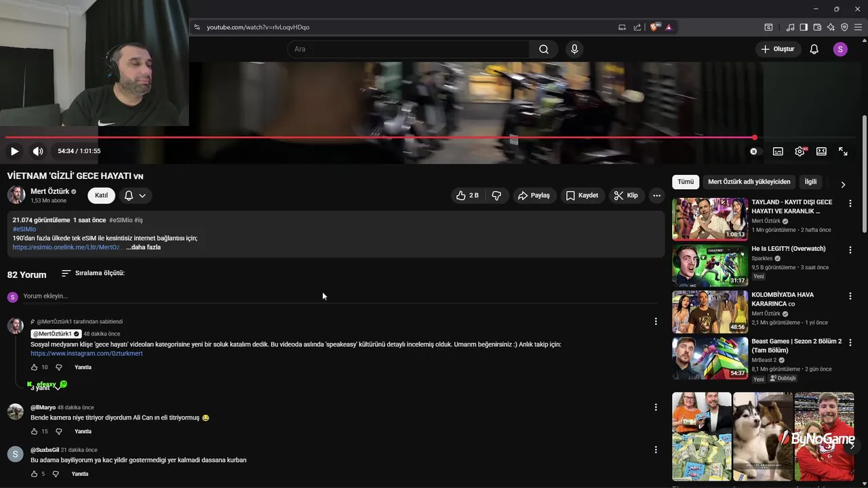The height and width of the screenshot is (488, 868).
Task: Open the subscription notification bell dropdown
Action: [x=135, y=195]
